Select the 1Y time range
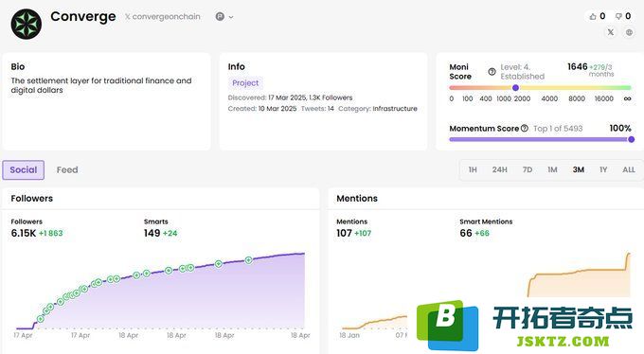Image resolution: width=644 pixels, height=354 pixels. point(603,169)
